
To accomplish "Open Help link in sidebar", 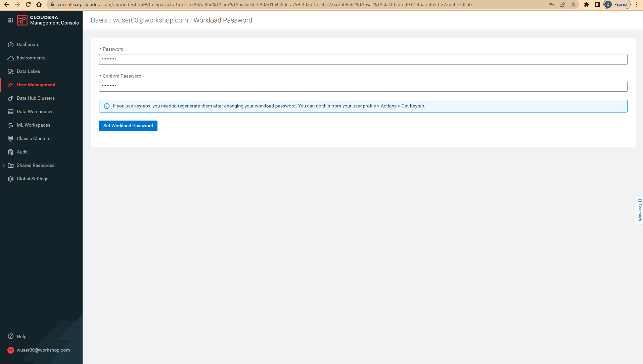I will (x=21, y=336).
